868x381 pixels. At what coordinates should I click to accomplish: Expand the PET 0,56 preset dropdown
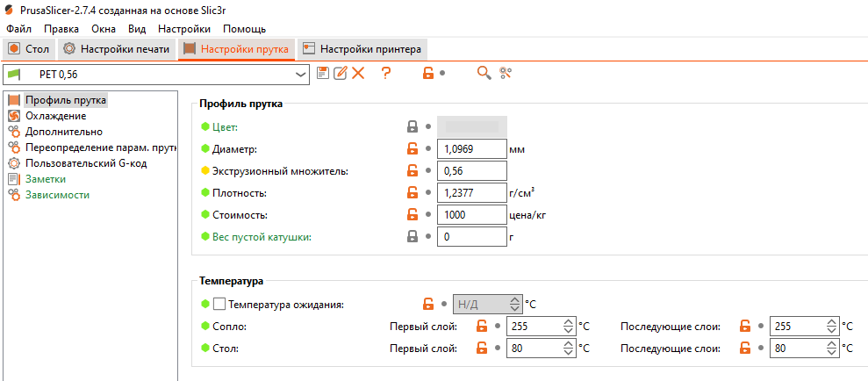coord(301,74)
